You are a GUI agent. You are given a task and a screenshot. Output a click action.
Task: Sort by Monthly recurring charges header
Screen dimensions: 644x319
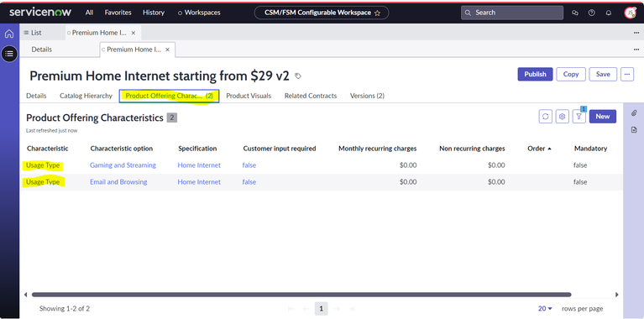(x=378, y=149)
